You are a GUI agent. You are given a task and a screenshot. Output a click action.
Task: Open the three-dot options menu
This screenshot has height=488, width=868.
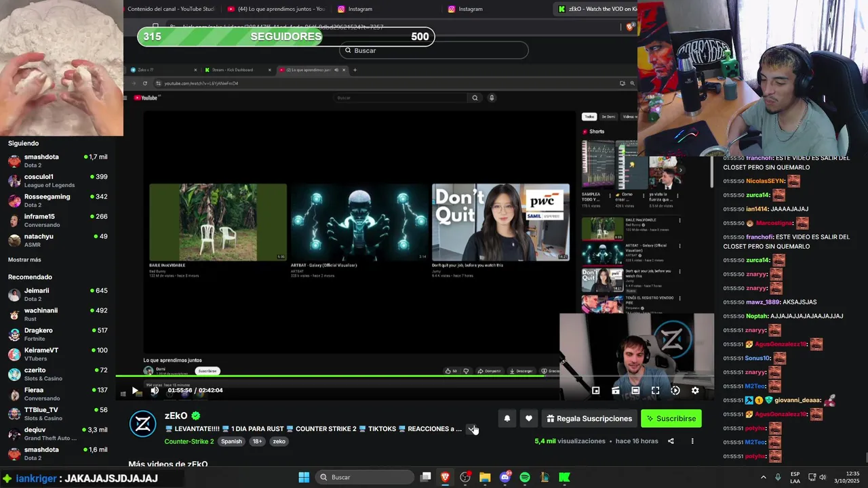tap(692, 441)
